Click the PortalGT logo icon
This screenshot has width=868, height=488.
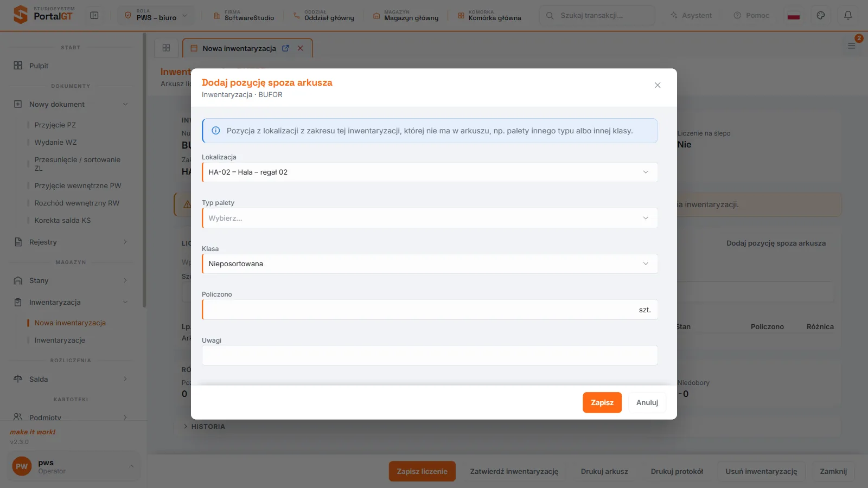pyautogui.click(x=20, y=15)
